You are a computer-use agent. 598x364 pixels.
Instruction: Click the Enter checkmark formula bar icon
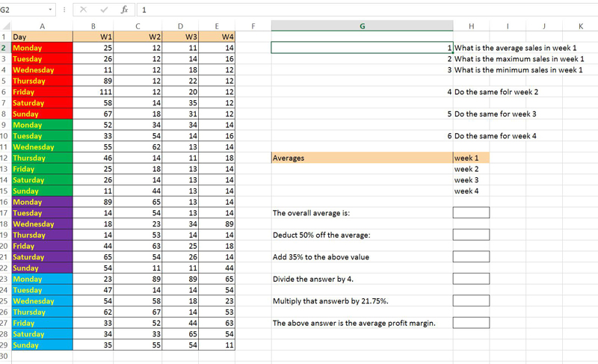pos(104,10)
